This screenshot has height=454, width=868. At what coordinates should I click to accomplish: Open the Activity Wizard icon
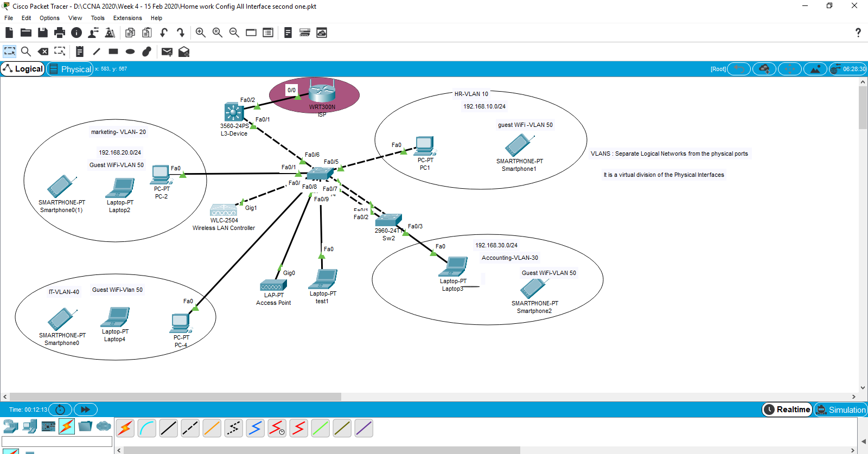[93, 33]
